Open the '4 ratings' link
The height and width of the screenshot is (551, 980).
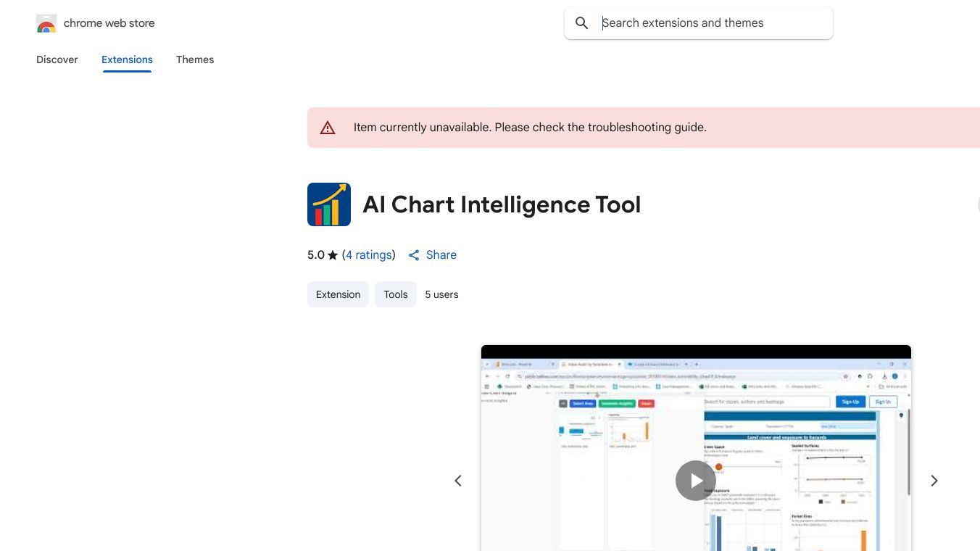pos(369,255)
